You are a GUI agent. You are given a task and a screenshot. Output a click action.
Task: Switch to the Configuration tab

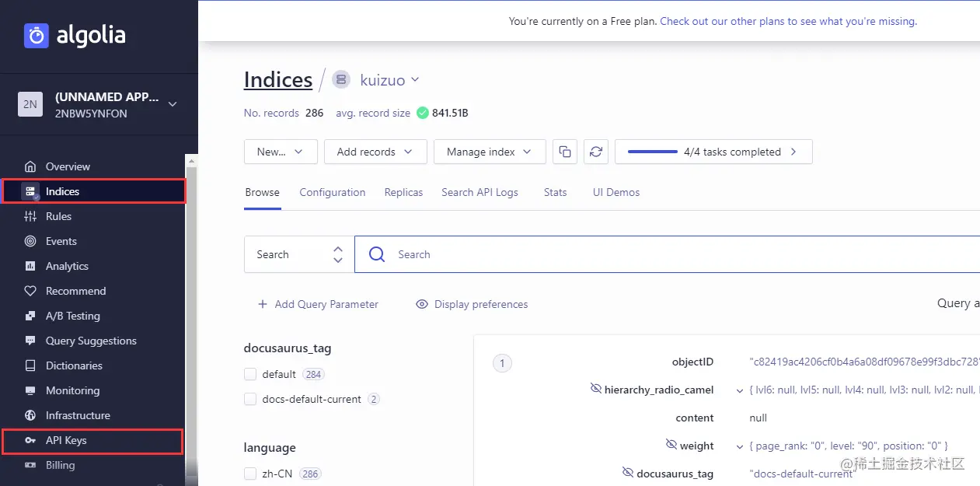[x=333, y=192]
